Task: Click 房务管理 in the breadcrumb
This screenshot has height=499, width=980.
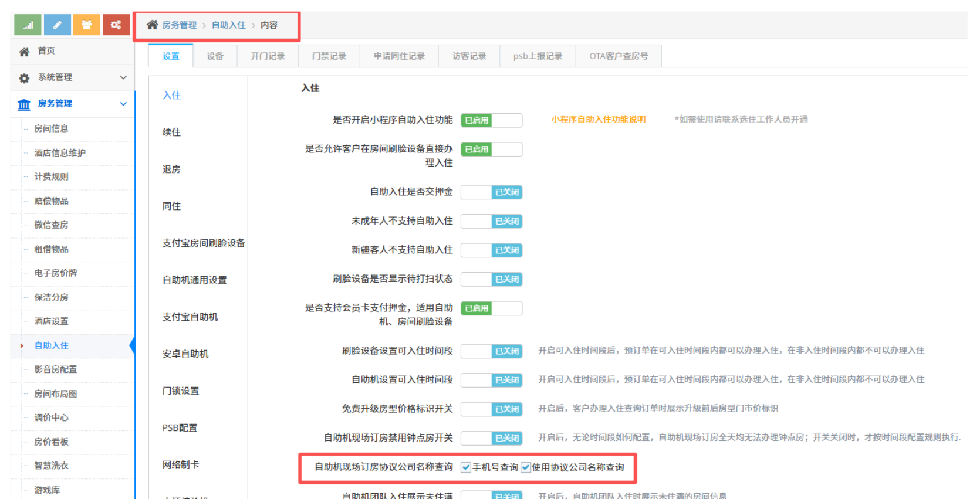Action: coord(180,25)
